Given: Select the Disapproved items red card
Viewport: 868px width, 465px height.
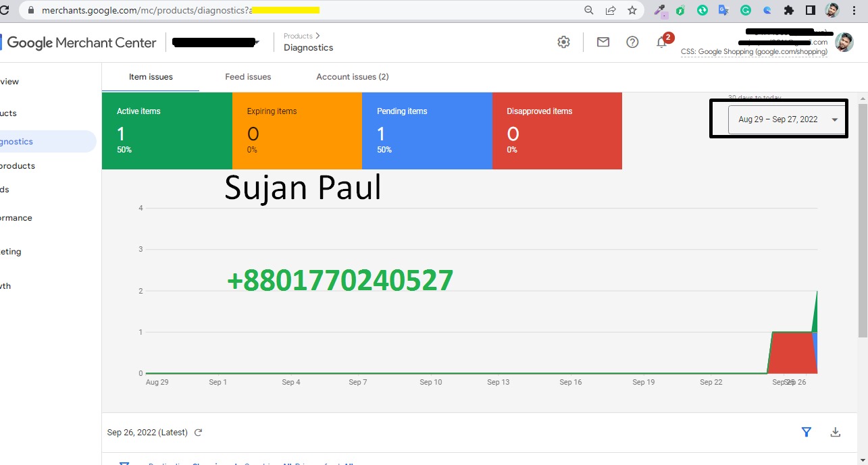Looking at the screenshot, I should point(557,131).
